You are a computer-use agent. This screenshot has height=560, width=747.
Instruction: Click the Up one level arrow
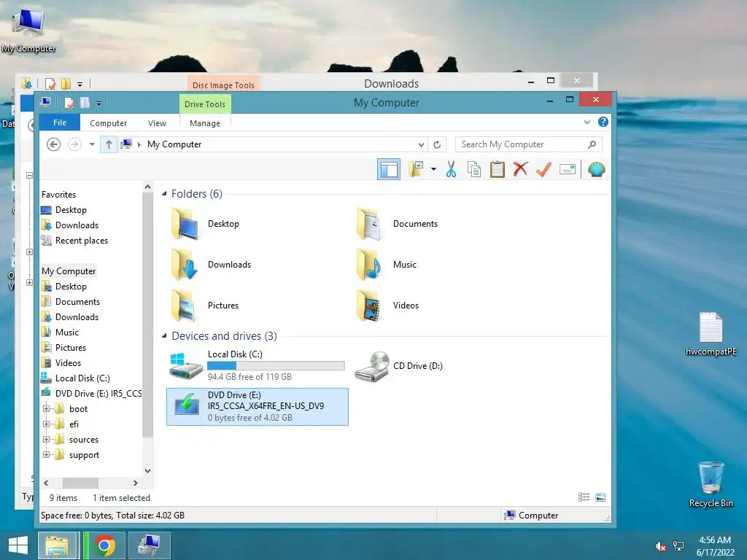[109, 144]
